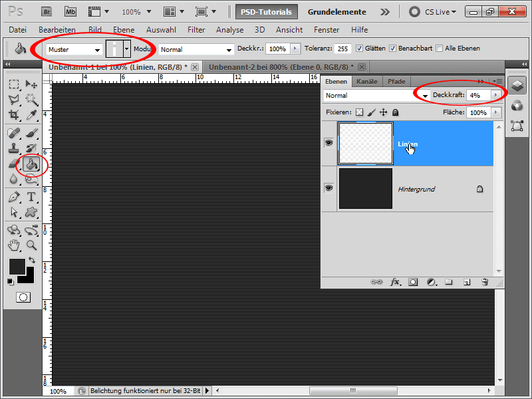Switch to the Kanäle tab
532x399 pixels.
coord(367,81)
